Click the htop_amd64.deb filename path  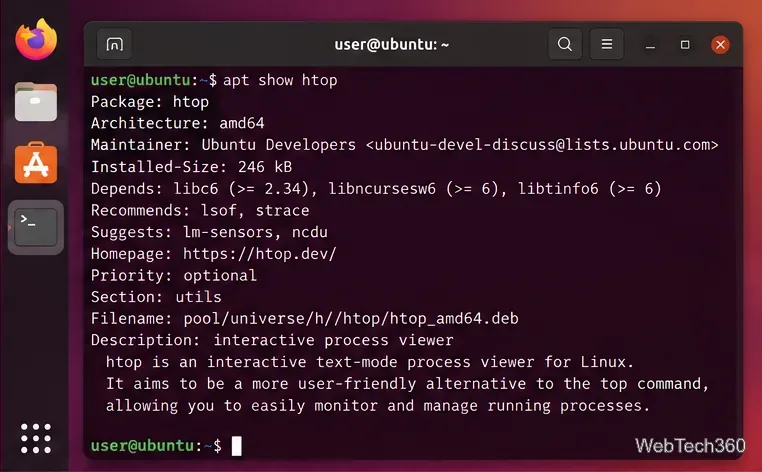[351, 318]
